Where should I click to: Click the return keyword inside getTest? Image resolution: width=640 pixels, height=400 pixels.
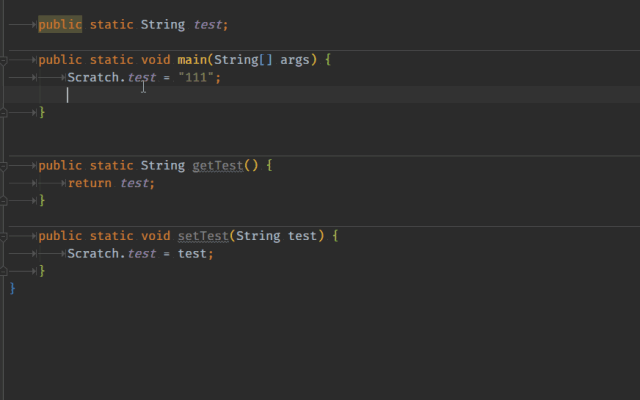tap(90, 183)
